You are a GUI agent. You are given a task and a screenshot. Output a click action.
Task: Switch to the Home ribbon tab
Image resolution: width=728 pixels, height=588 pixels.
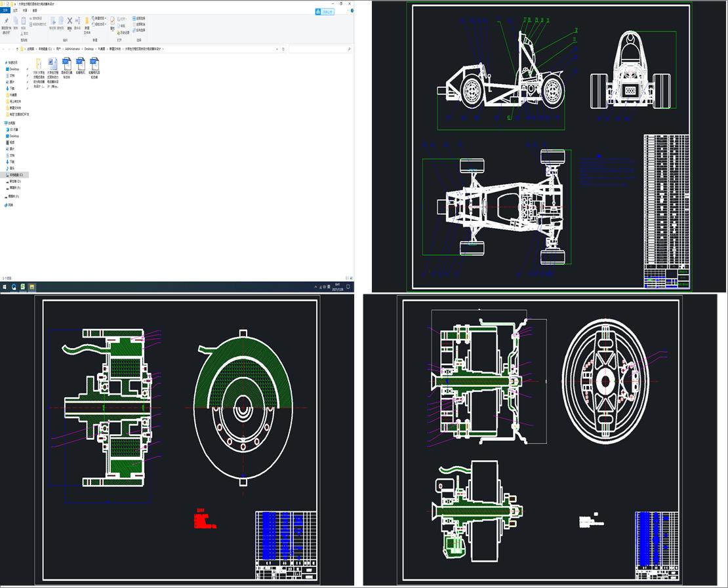click(15, 10)
